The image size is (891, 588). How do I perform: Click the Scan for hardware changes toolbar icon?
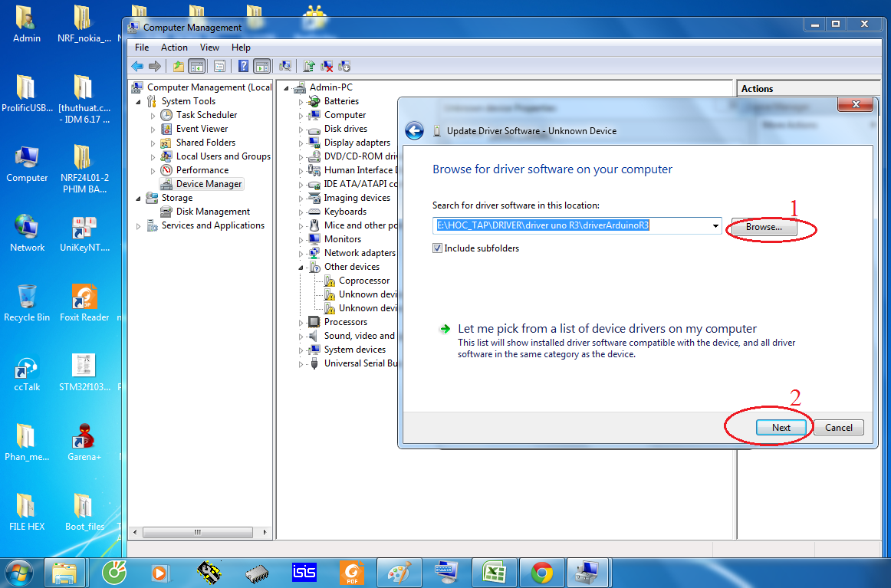pos(285,66)
